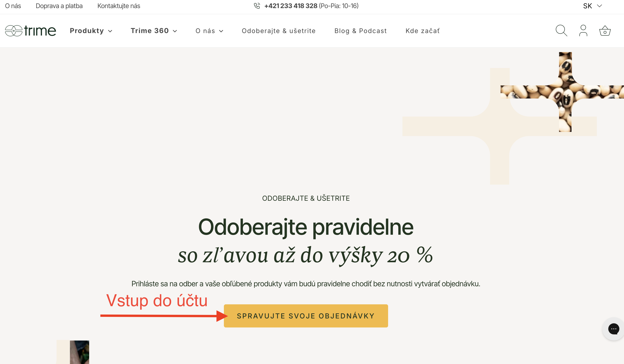624x364 pixels.
Task: Open the search magnifier icon
Action: tap(561, 31)
